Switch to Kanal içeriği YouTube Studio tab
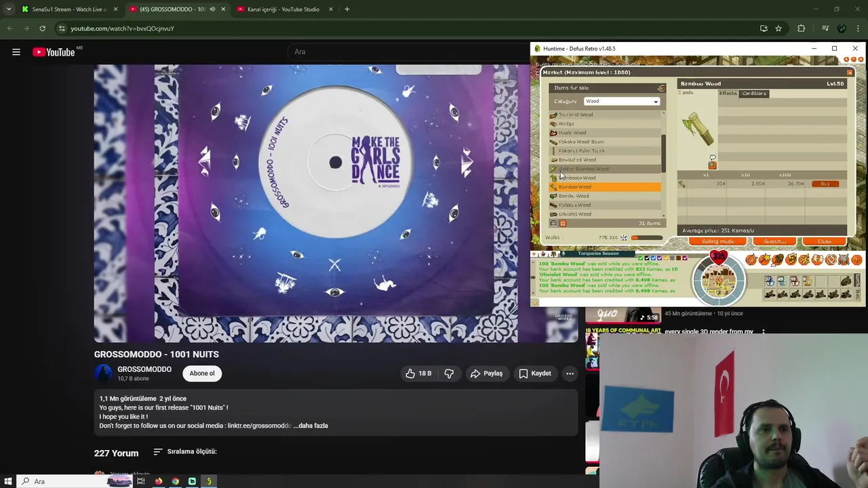The width and height of the screenshot is (868, 488). click(285, 9)
